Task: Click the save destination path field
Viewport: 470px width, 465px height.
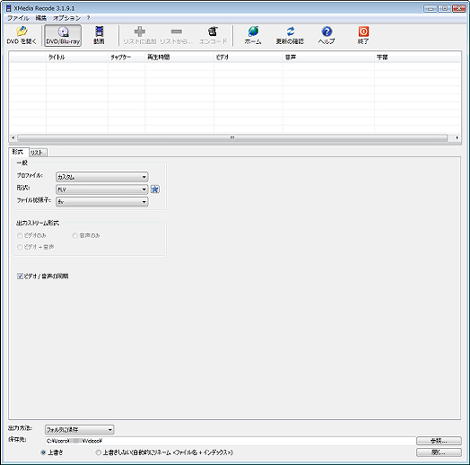Action: click(x=230, y=441)
